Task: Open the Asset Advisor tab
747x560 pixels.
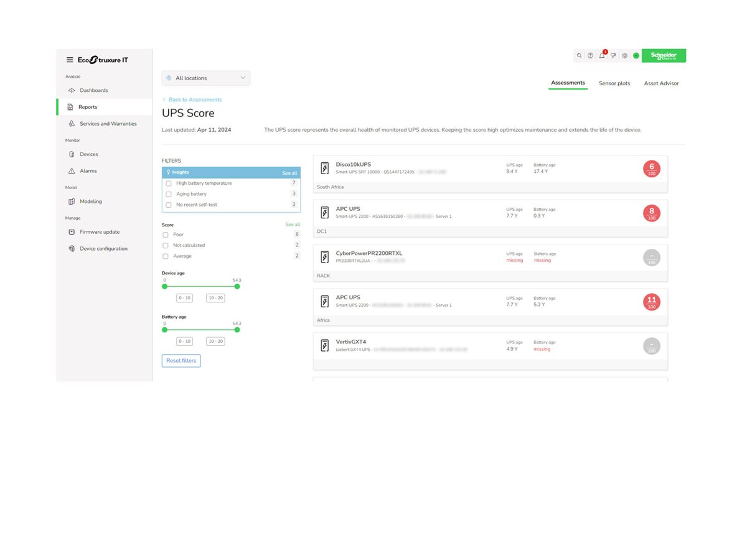Action: pos(661,83)
